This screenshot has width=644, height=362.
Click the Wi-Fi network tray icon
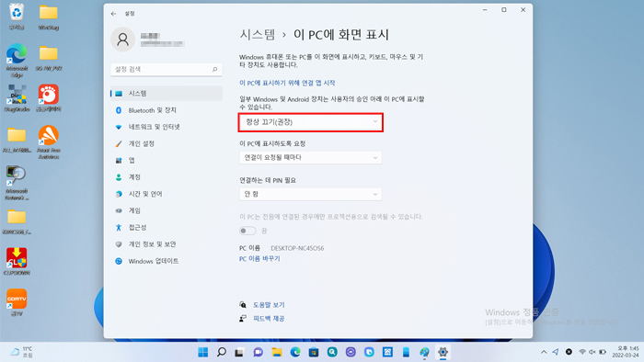tap(582, 352)
